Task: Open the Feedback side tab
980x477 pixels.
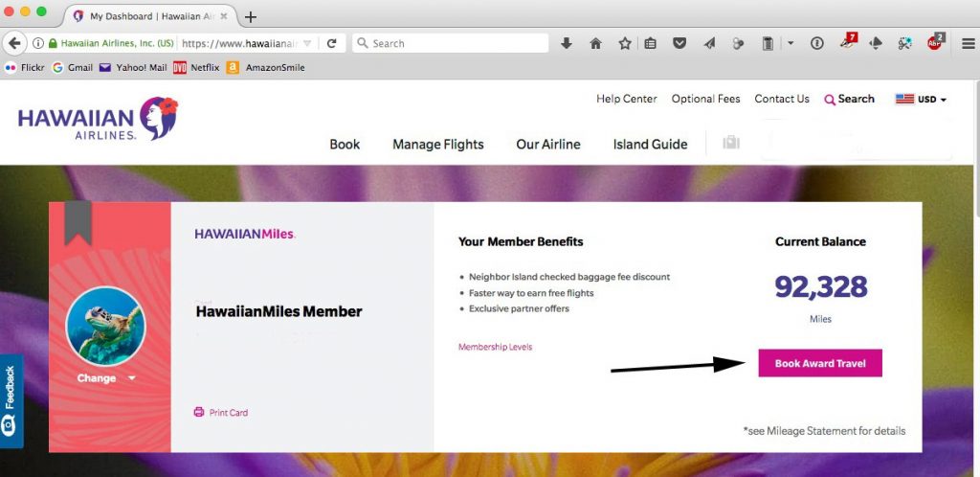Action: tap(11, 401)
